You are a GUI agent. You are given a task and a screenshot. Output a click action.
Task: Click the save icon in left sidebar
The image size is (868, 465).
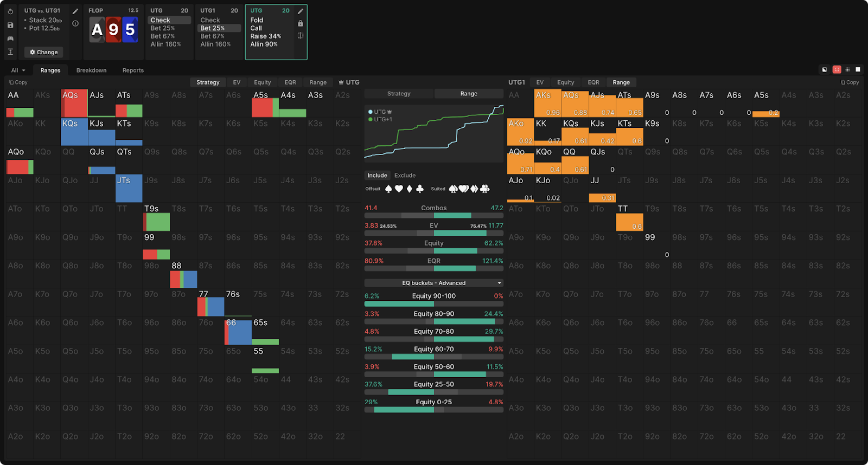[10, 25]
